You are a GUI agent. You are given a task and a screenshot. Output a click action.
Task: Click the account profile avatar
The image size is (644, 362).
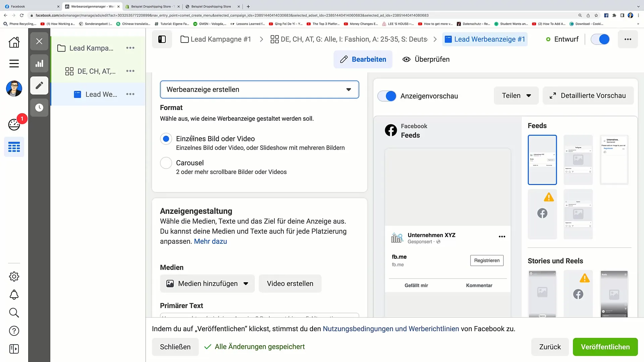[x=14, y=88]
